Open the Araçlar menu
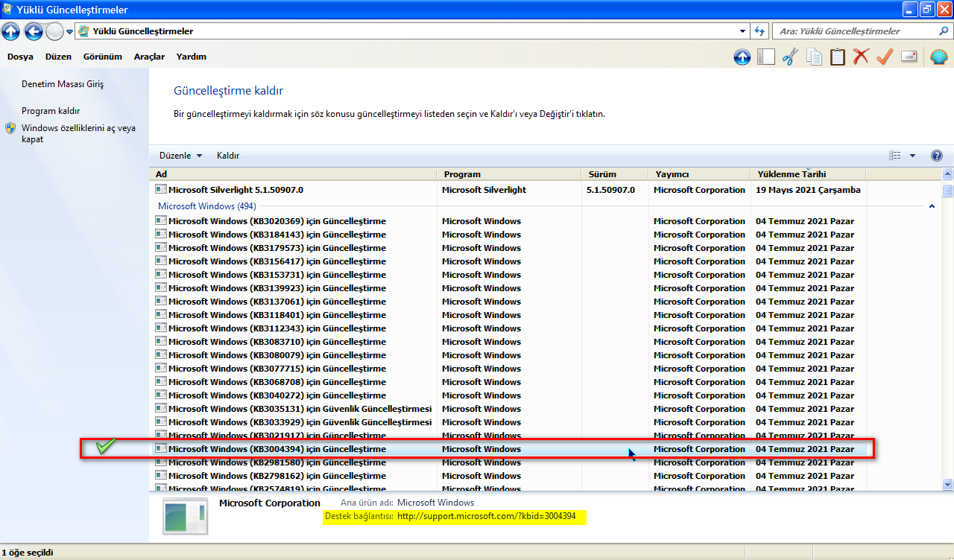This screenshot has width=954, height=560. [149, 57]
